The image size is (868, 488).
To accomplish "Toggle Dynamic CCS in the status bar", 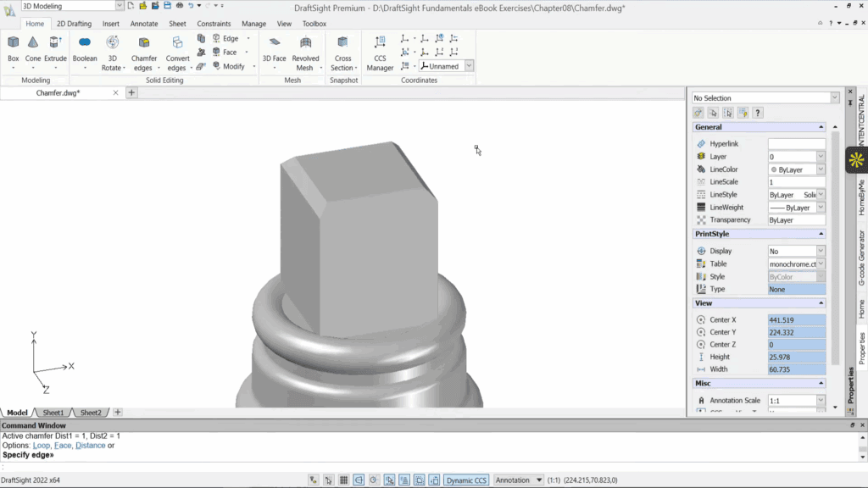I will point(465,480).
